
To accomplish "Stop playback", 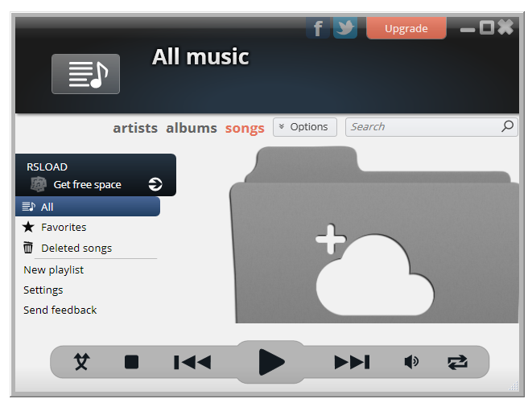I will (132, 362).
